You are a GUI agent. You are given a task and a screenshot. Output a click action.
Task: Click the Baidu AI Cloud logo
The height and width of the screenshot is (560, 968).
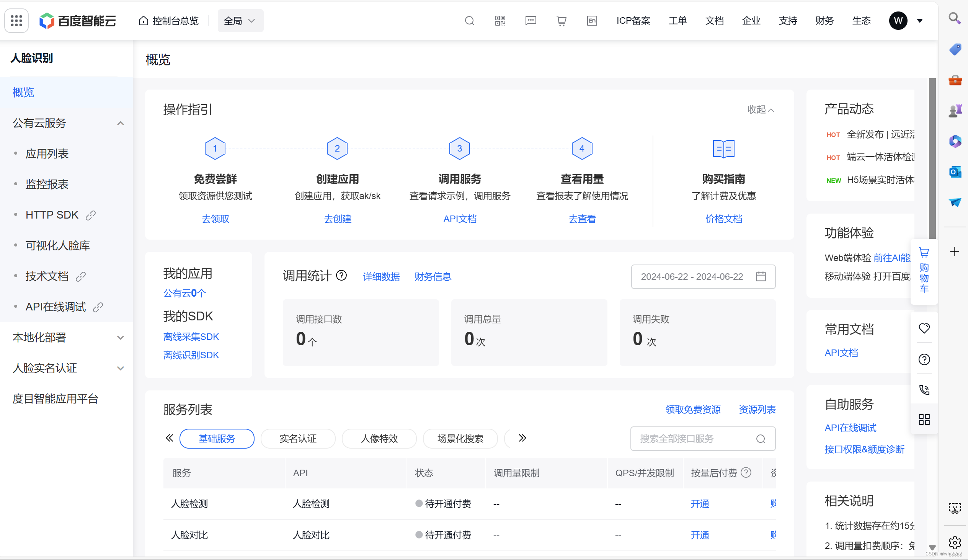(78, 21)
